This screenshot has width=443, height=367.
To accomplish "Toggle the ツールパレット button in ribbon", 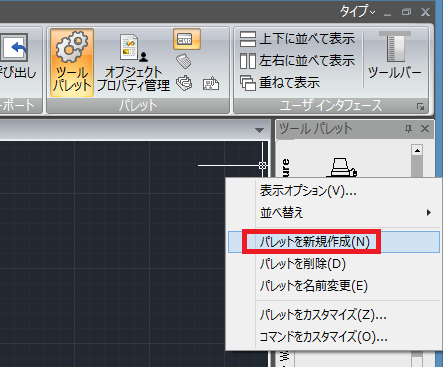I will pos(72,63).
